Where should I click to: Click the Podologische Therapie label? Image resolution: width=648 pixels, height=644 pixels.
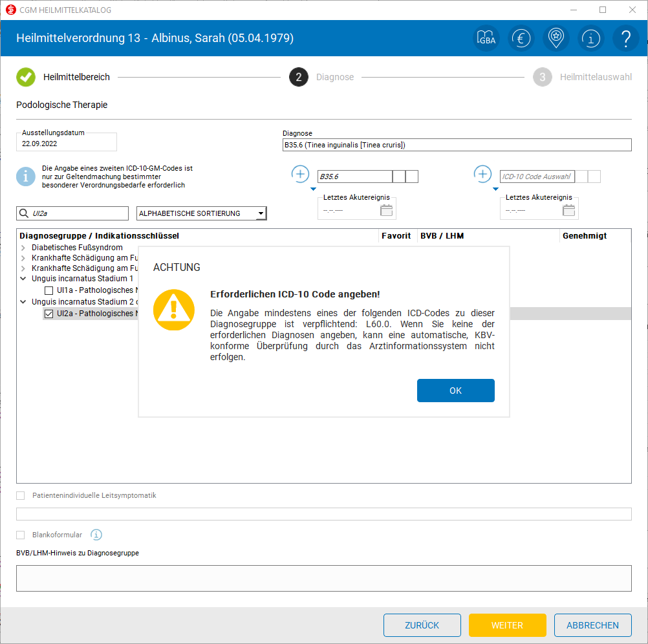pos(61,105)
